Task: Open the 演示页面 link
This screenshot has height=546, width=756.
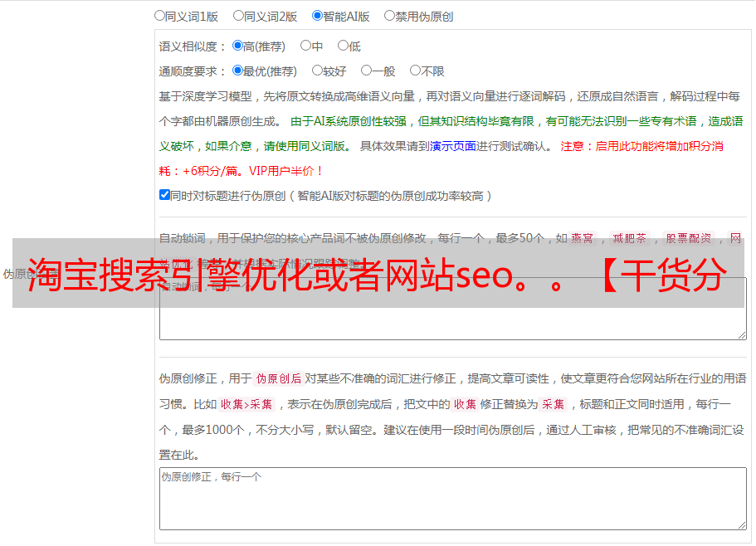Action: pos(453,146)
